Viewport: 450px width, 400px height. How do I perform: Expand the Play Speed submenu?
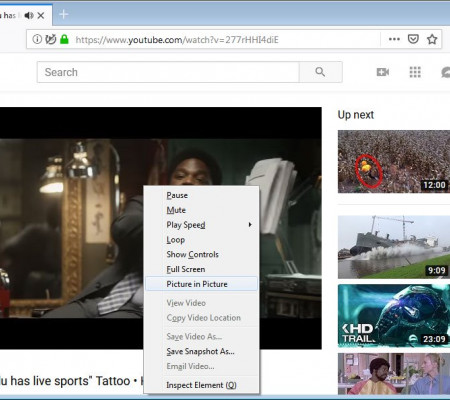pyautogui.click(x=202, y=225)
